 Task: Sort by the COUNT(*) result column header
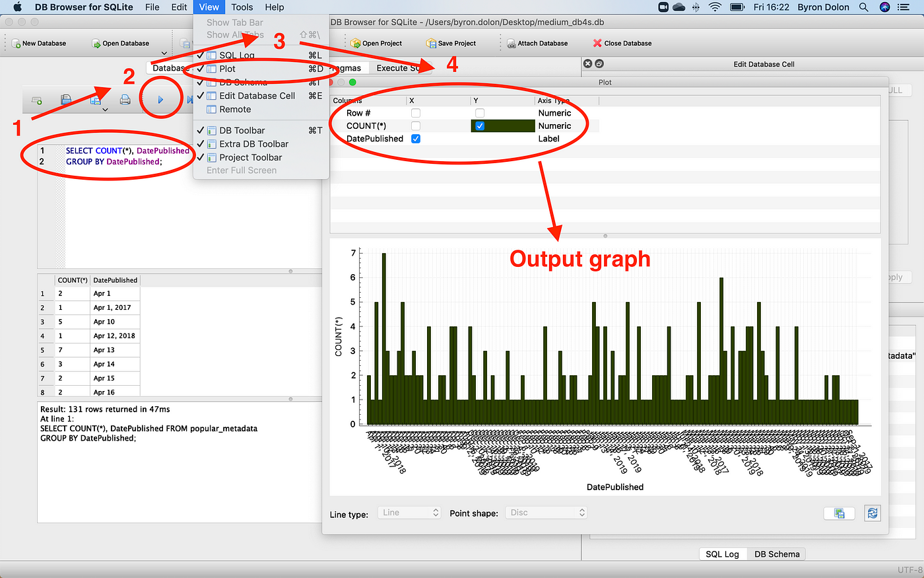click(73, 280)
